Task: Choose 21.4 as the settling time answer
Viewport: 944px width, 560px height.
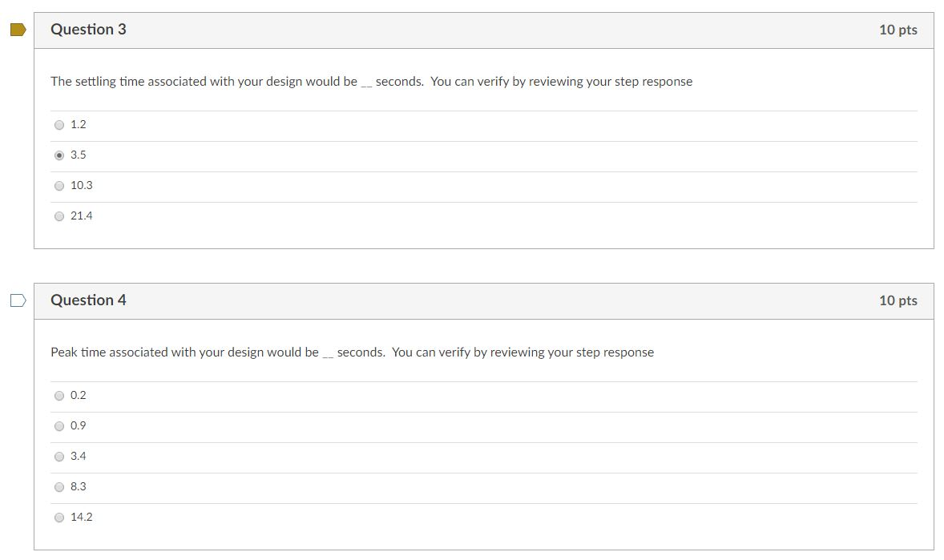Action: 59,216
